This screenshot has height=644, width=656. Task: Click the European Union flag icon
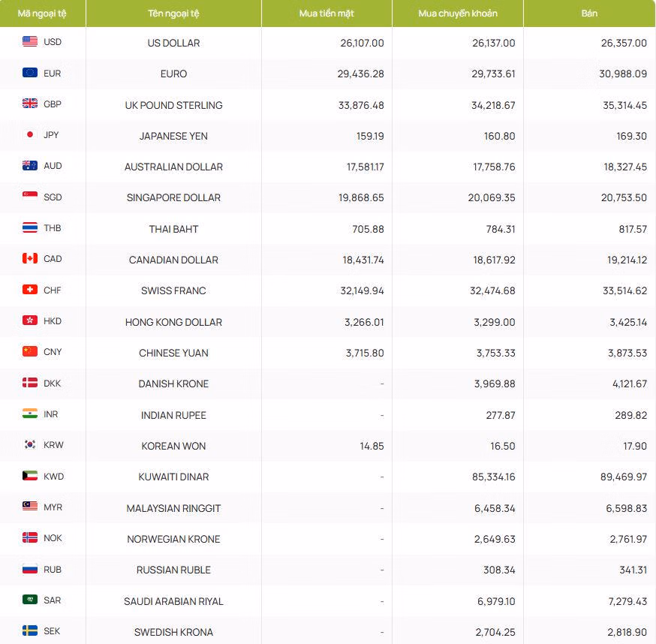[30, 73]
